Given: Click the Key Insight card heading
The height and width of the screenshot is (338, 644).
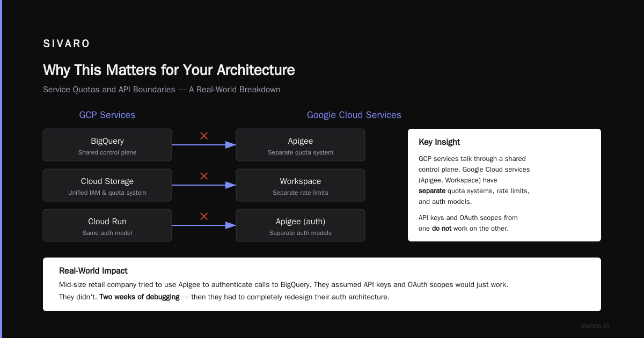Looking at the screenshot, I should (x=440, y=142).
